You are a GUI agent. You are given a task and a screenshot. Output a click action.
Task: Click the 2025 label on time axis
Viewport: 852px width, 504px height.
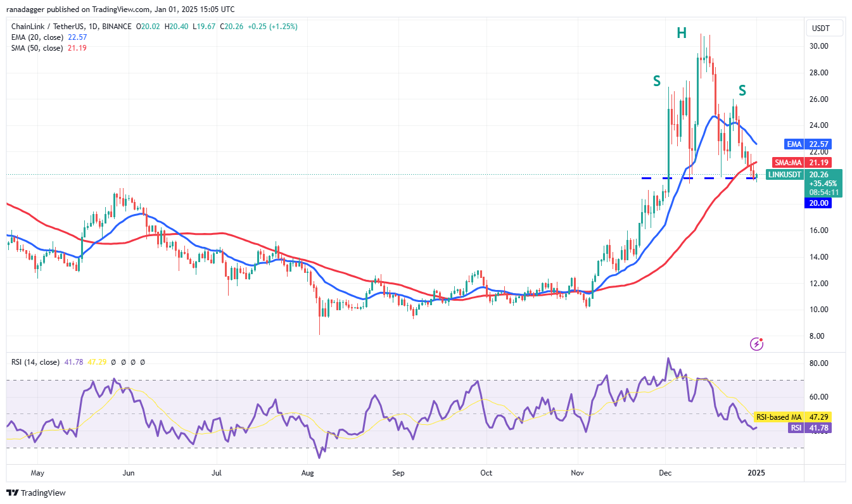click(756, 472)
